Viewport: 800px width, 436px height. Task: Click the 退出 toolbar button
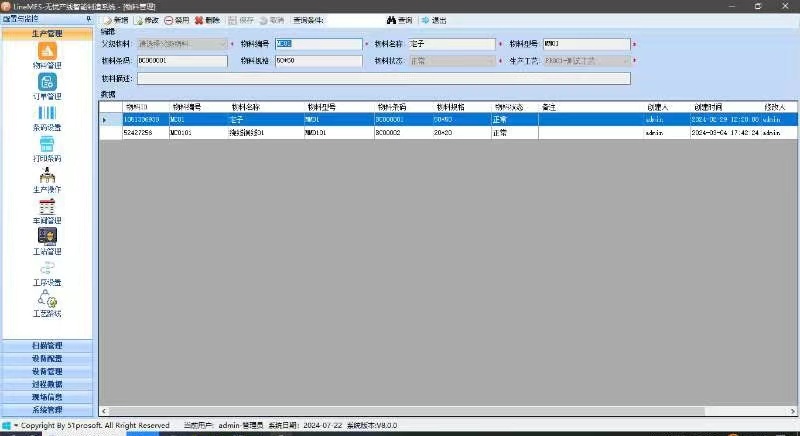[434, 20]
